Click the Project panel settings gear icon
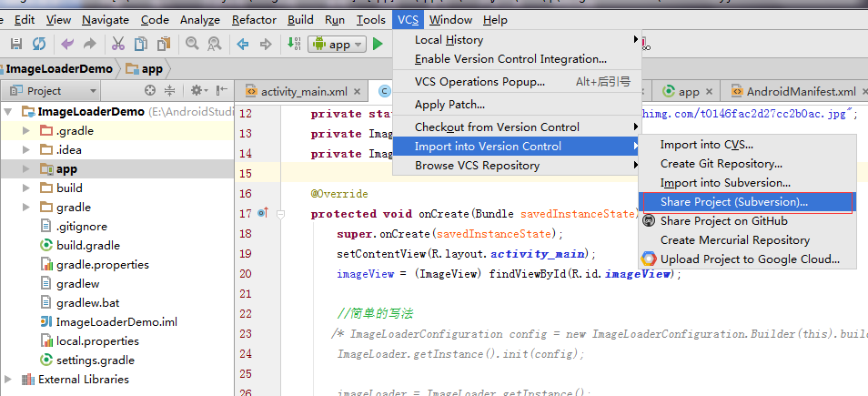The image size is (868, 396). click(x=199, y=90)
